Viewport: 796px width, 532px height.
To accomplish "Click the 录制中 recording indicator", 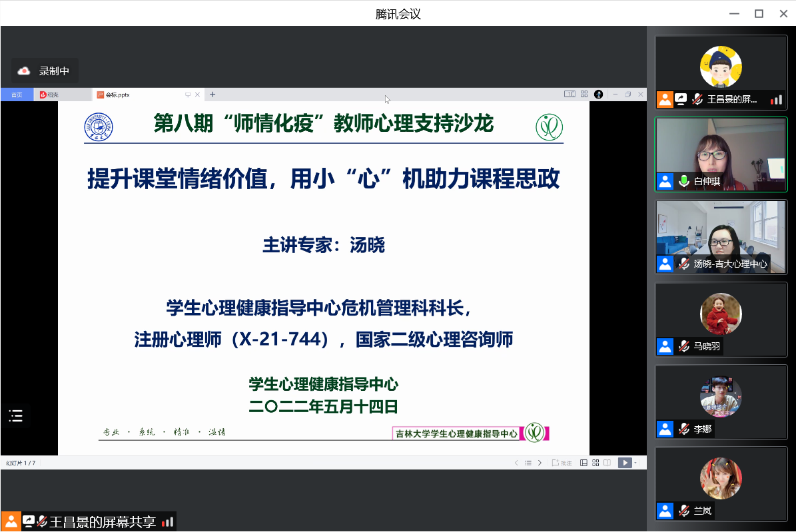I will pyautogui.click(x=45, y=71).
